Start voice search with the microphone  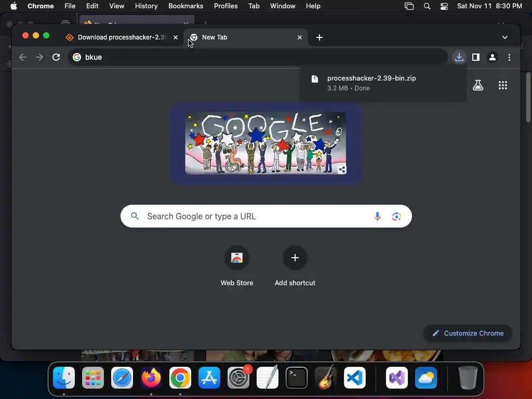(377, 216)
